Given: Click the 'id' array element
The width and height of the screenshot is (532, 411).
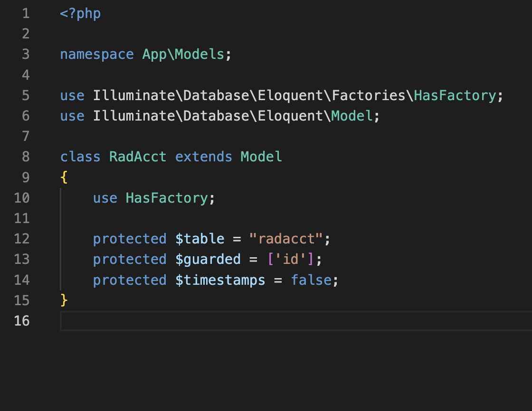Looking at the screenshot, I should click(x=290, y=259).
